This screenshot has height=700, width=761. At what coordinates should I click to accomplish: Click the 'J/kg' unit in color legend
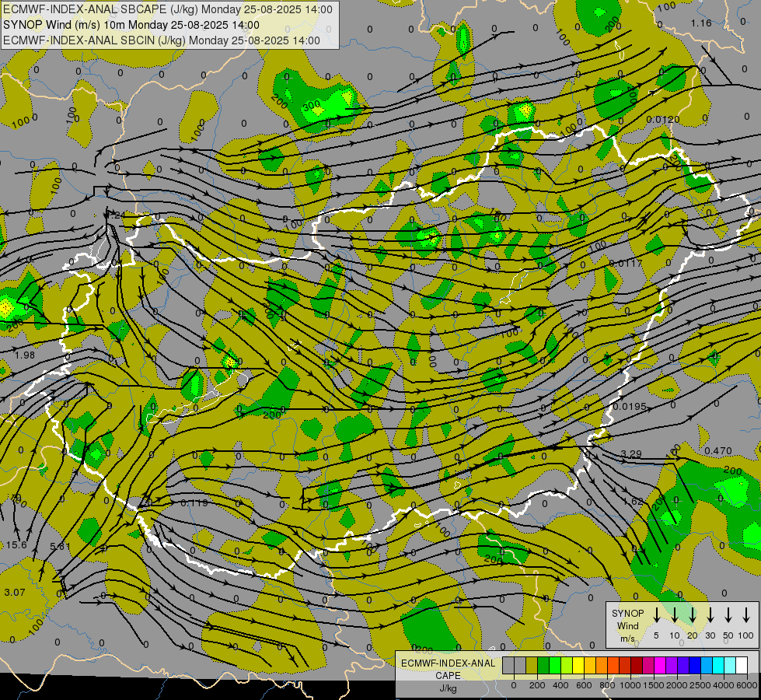click(448, 688)
